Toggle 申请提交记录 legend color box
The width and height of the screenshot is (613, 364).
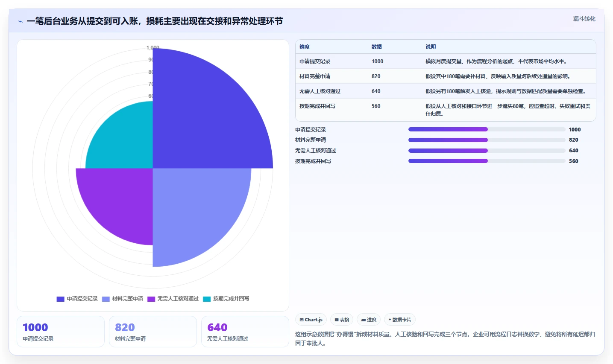60,299
